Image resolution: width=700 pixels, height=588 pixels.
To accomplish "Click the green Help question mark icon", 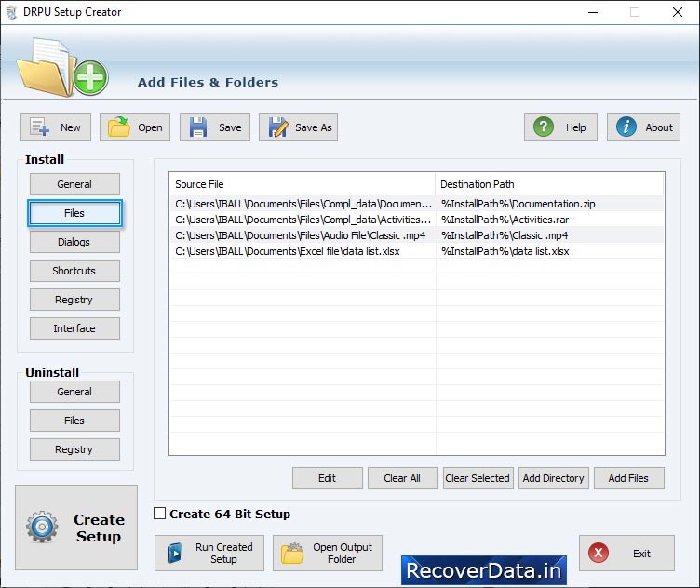I will (544, 127).
